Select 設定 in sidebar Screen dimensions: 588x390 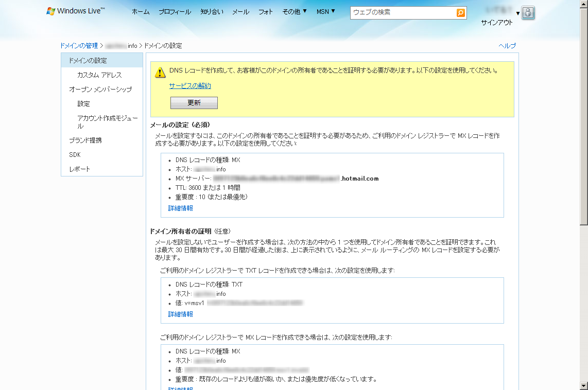tap(83, 104)
